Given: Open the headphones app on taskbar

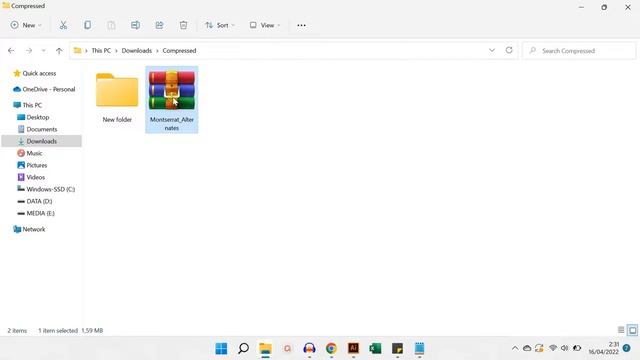Looking at the screenshot, I should click(309, 349).
